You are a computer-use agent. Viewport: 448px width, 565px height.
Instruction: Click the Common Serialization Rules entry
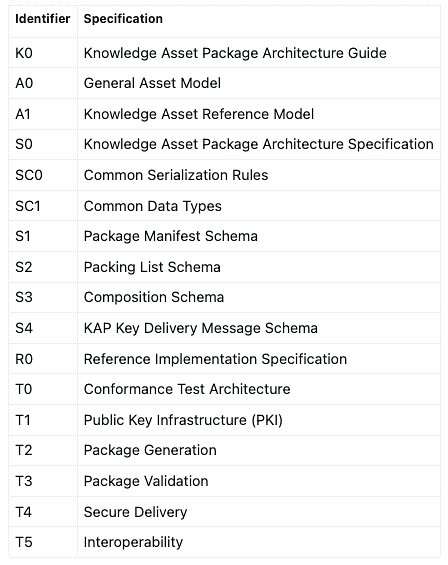click(176, 175)
